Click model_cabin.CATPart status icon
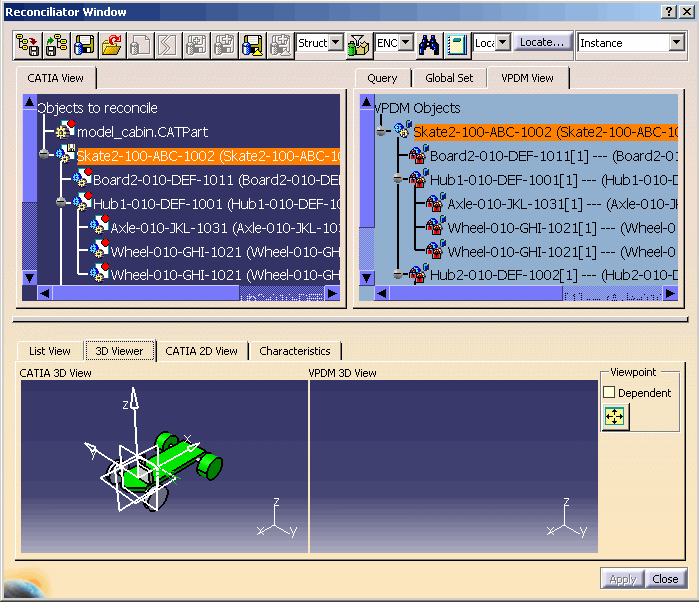Screen dimensions: 699x602 [66, 129]
